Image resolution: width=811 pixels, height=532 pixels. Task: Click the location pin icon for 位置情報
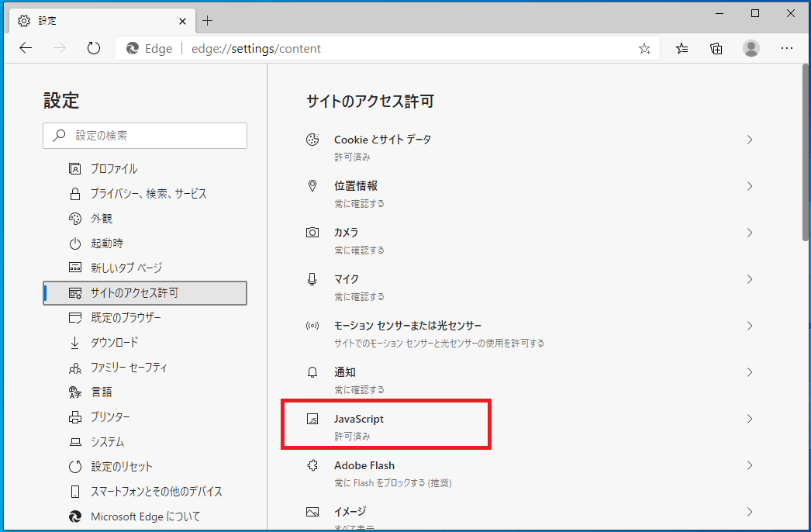tap(313, 186)
